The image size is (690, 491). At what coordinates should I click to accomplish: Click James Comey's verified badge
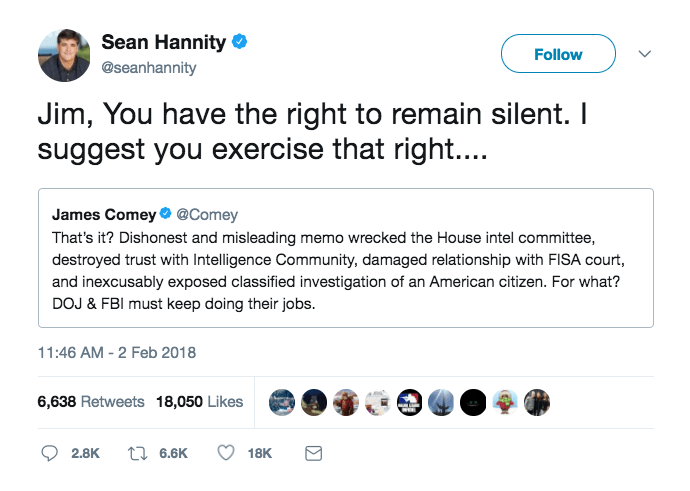point(165,214)
